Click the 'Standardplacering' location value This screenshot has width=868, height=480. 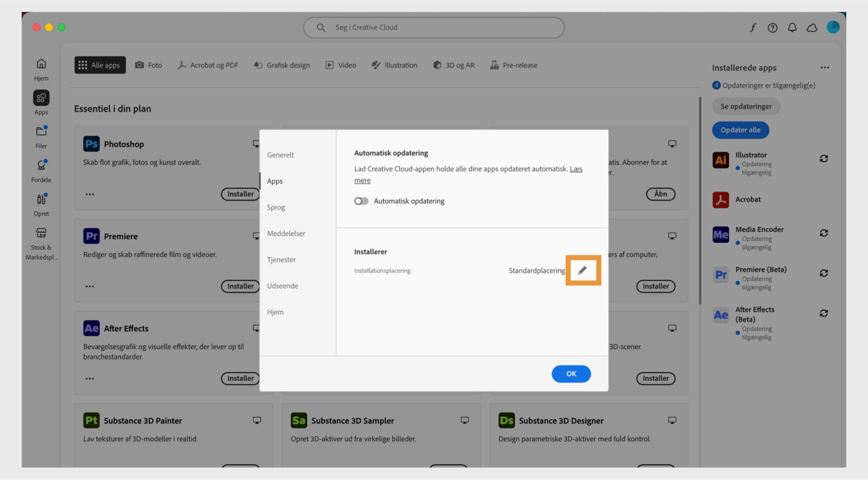[x=537, y=270]
